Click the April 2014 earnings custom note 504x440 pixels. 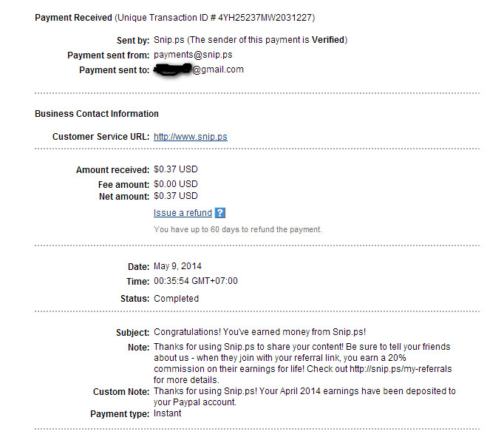pyautogui.click(x=304, y=391)
